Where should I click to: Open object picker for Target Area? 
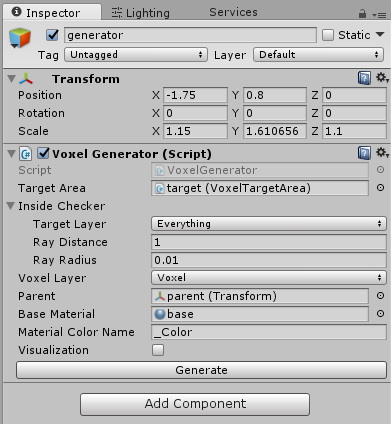(x=380, y=188)
